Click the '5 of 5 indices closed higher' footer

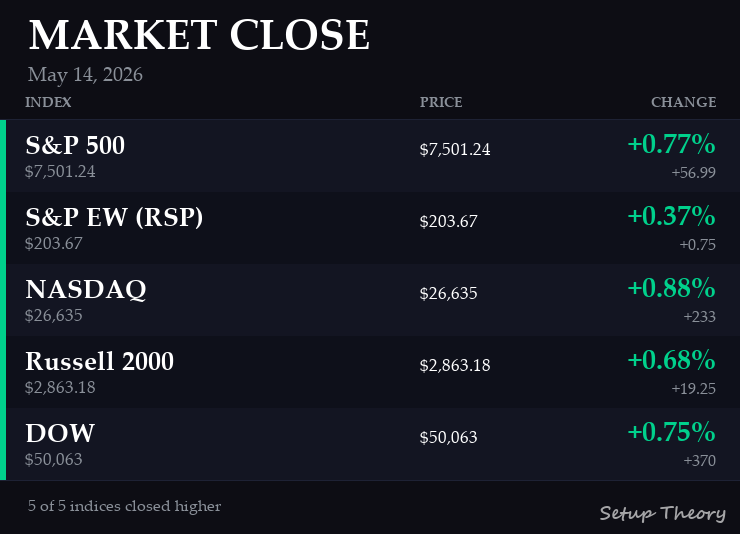point(124,506)
